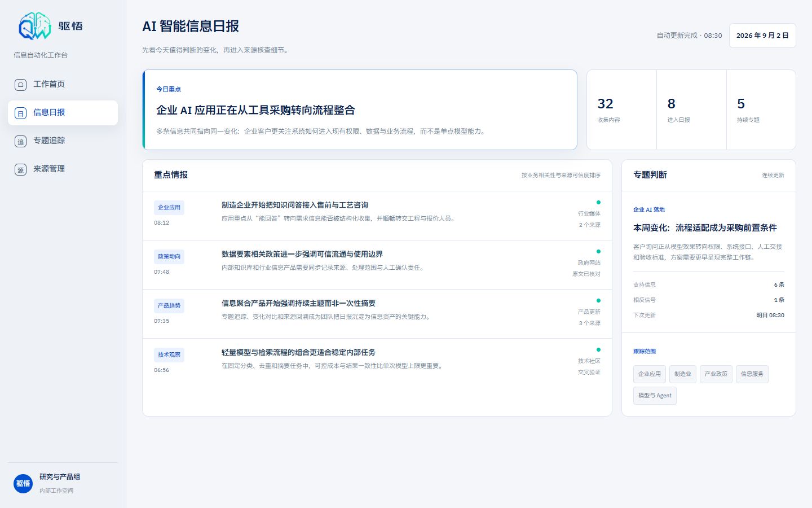
Task: Click the date button 2026 年 9 月 2 日
Action: (x=762, y=36)
